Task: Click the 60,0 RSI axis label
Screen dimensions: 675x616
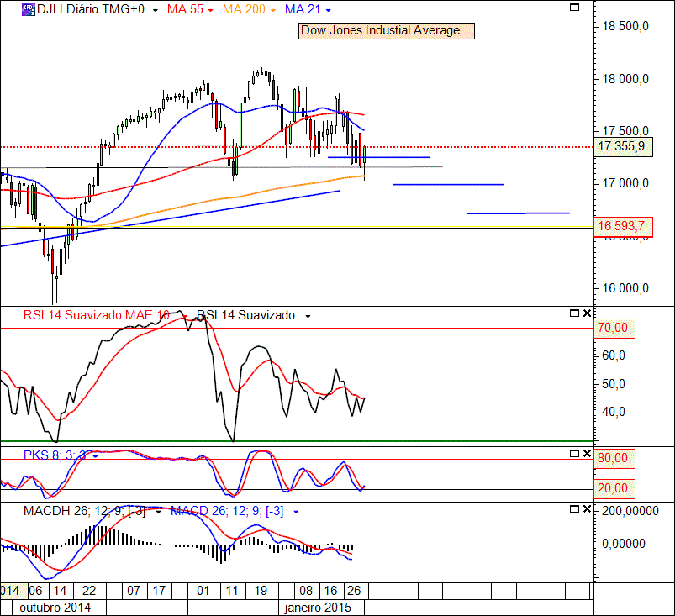Action: point(613,356)
